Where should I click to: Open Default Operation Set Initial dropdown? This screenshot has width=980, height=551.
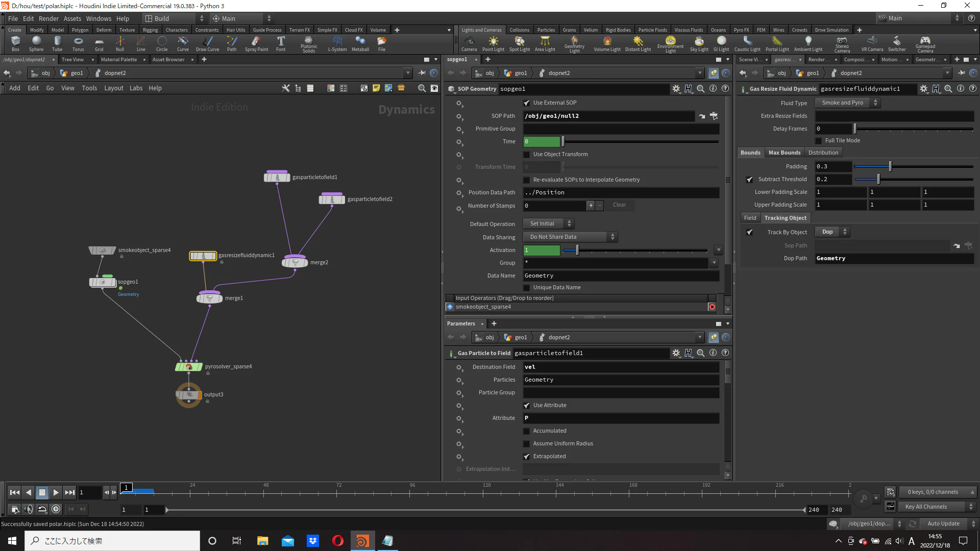click(x=548, y=224)
